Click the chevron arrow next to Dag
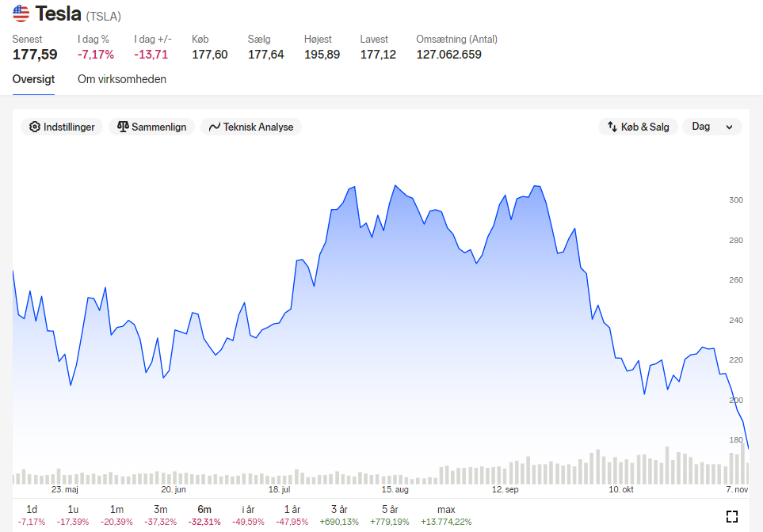The width and height of the screenshot is (763, 532). [x=729, y=127]
